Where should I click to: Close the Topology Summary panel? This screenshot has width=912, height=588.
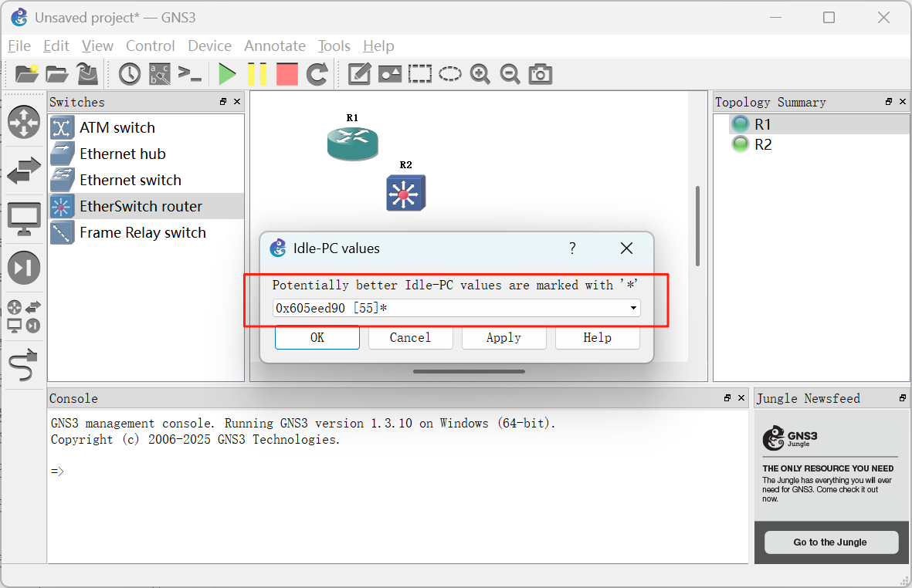(903, 102)
